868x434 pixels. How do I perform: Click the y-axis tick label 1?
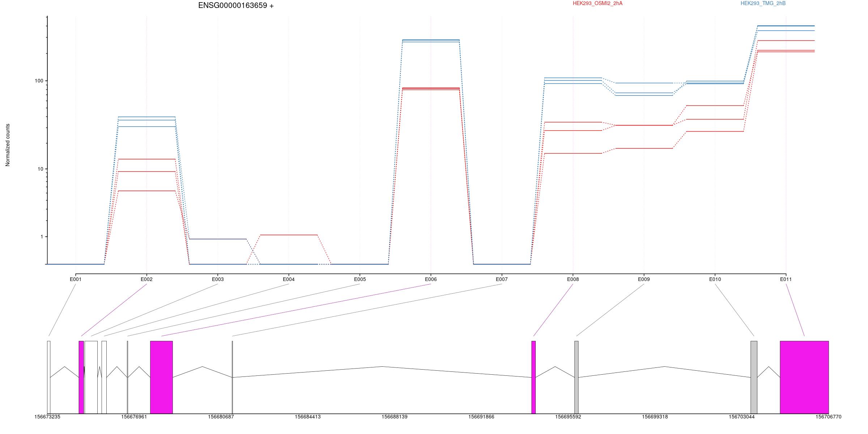coord(42,237)
